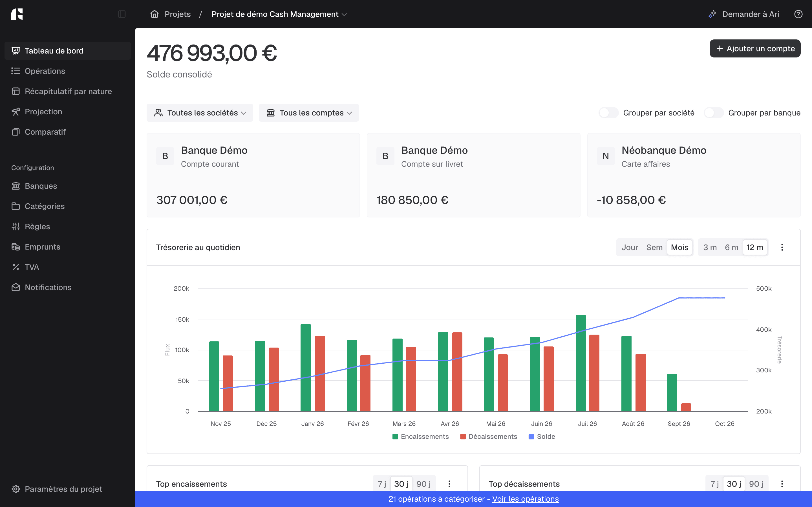
Task: Collapse the sidebar panel icon
Action: (122, 14)
